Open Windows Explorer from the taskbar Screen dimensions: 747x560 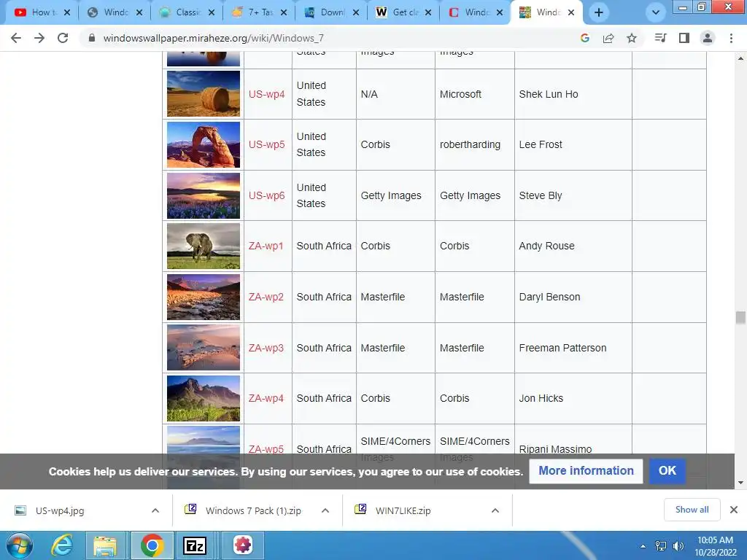(x=105, y=545)
